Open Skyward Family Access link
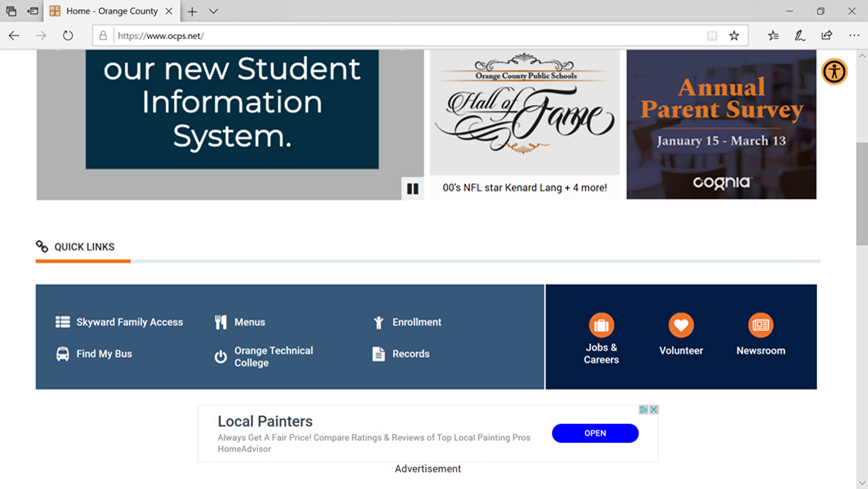This screenshot has width=868, height=489. (130, 322)
